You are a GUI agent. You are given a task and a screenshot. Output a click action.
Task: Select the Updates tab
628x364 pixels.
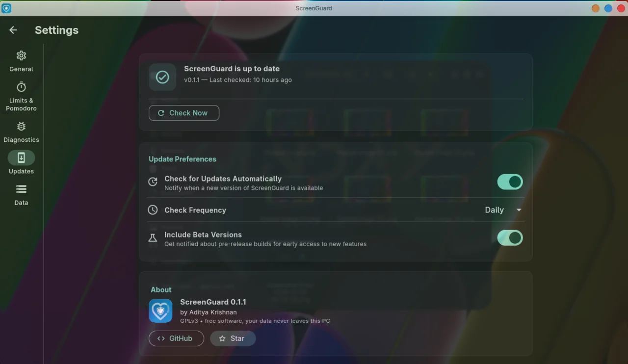[21, 163]
